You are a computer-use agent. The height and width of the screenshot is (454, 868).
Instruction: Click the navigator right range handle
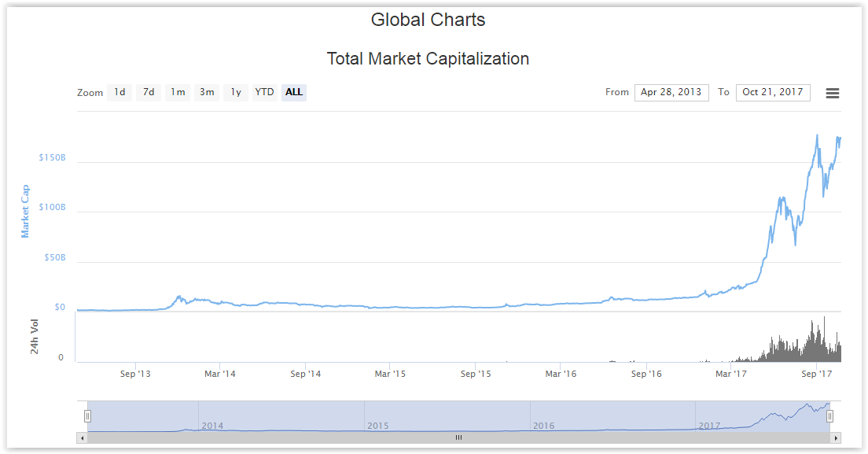[829, 416]
